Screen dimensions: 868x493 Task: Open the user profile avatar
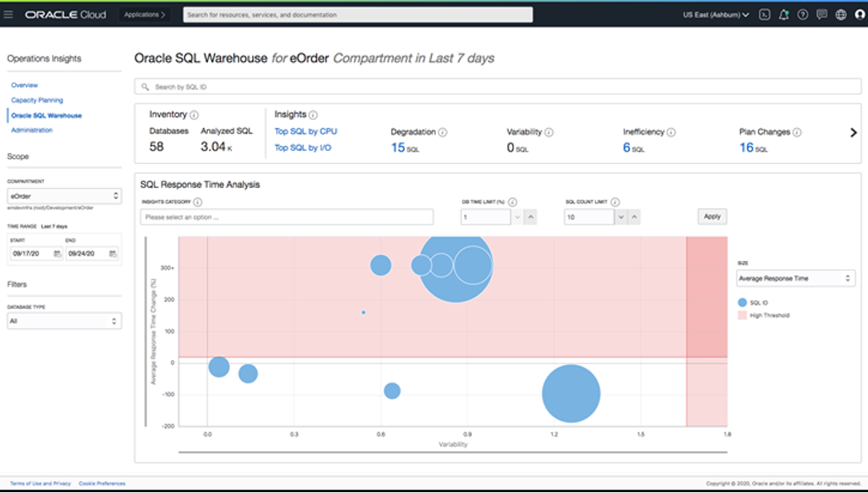point(859,15)
